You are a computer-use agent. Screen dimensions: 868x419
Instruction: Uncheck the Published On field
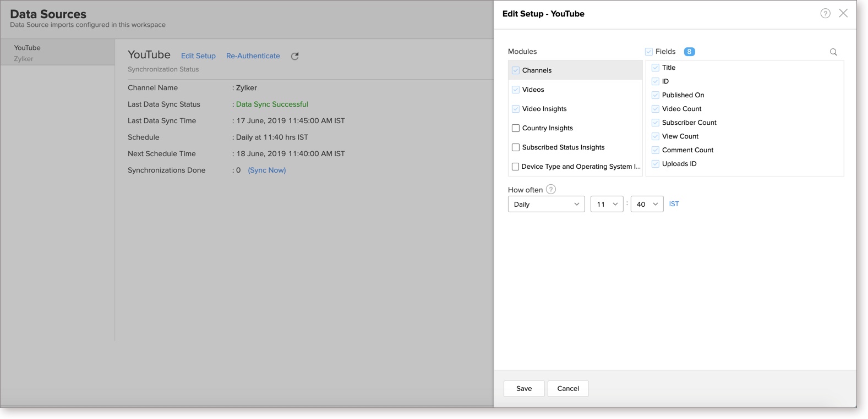[x=656, y=95]
